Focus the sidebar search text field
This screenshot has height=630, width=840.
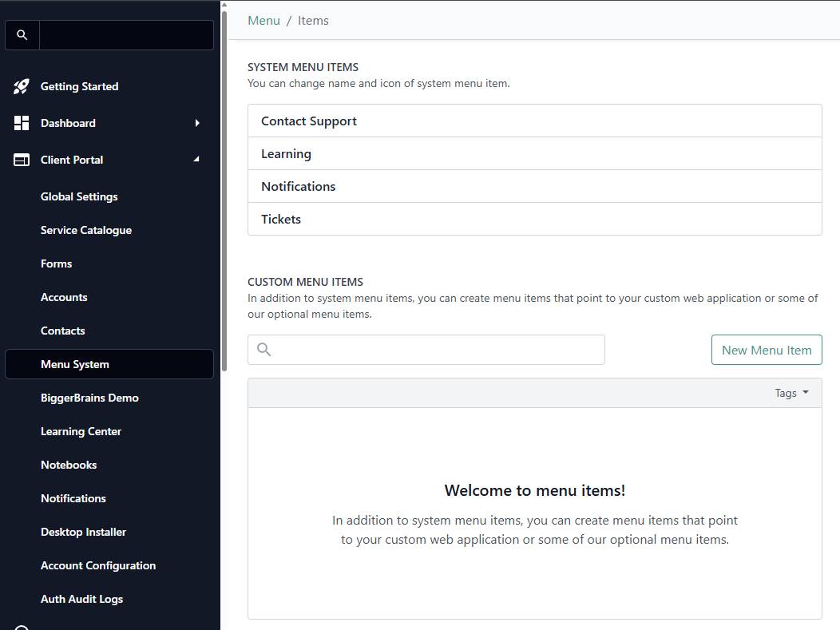(126, 35)
